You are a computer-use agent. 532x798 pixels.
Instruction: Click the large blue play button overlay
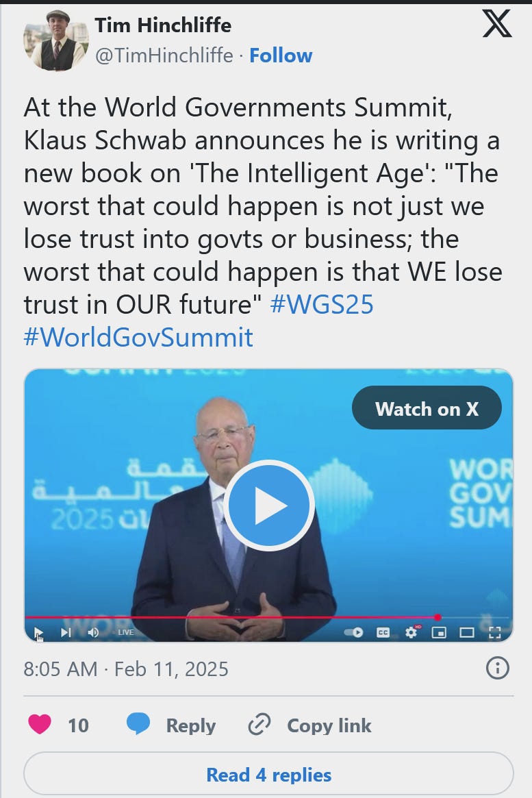tap(268, 505)
